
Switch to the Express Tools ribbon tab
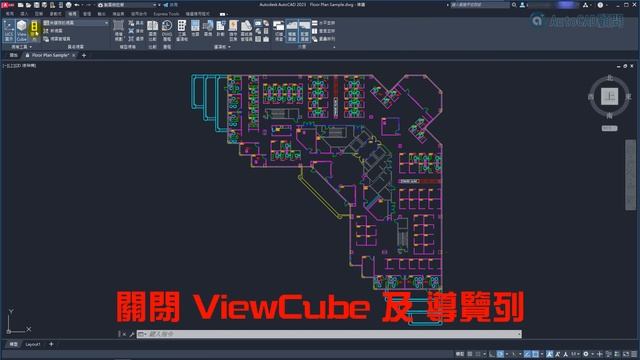click(x=166, y=14)
